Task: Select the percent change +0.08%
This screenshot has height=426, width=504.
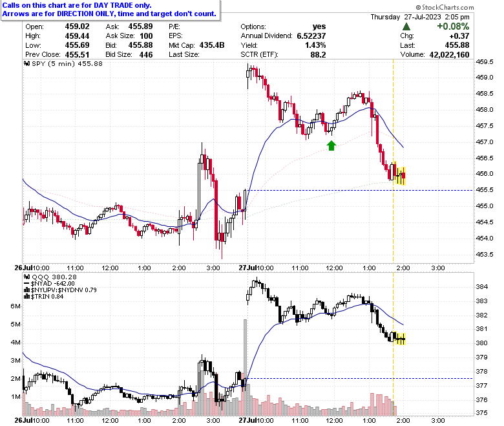Action: coord(453,27)
